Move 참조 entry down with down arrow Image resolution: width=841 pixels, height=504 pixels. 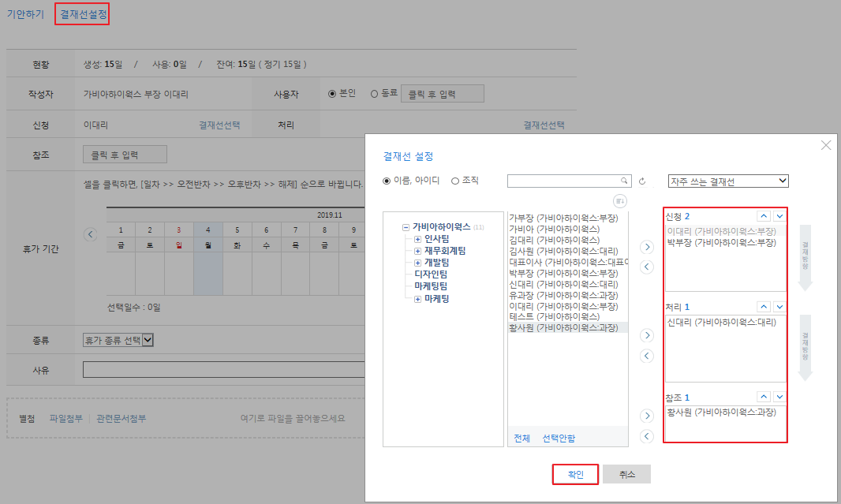779,397
